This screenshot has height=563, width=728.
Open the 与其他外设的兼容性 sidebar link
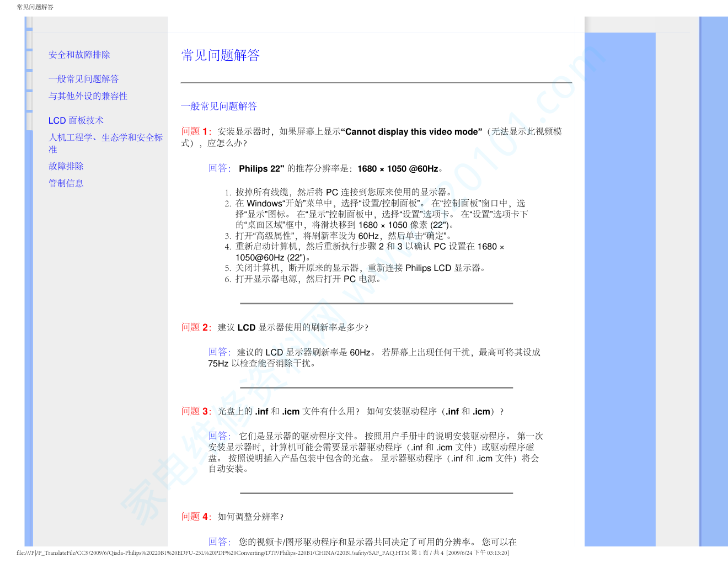tap(88, 96)
